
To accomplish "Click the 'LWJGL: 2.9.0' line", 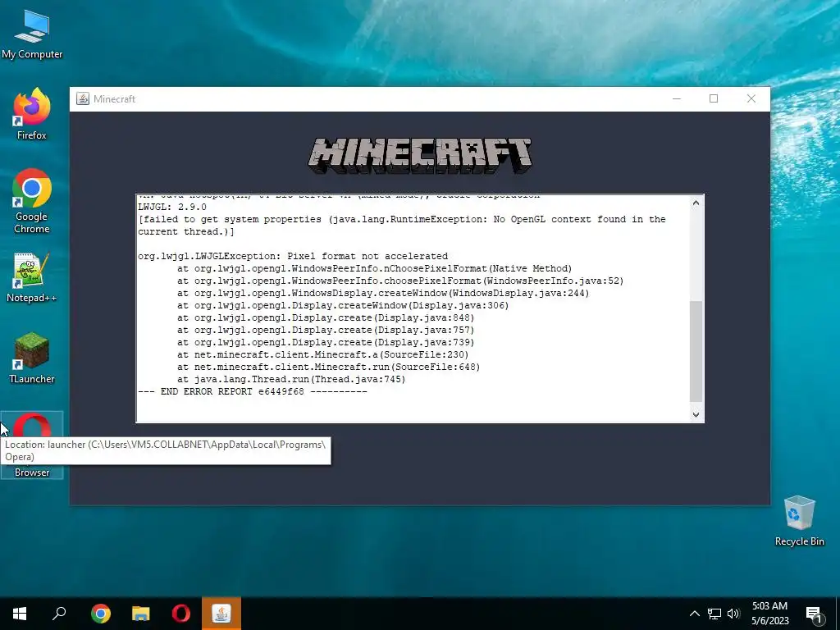I will tap(172, 207).
